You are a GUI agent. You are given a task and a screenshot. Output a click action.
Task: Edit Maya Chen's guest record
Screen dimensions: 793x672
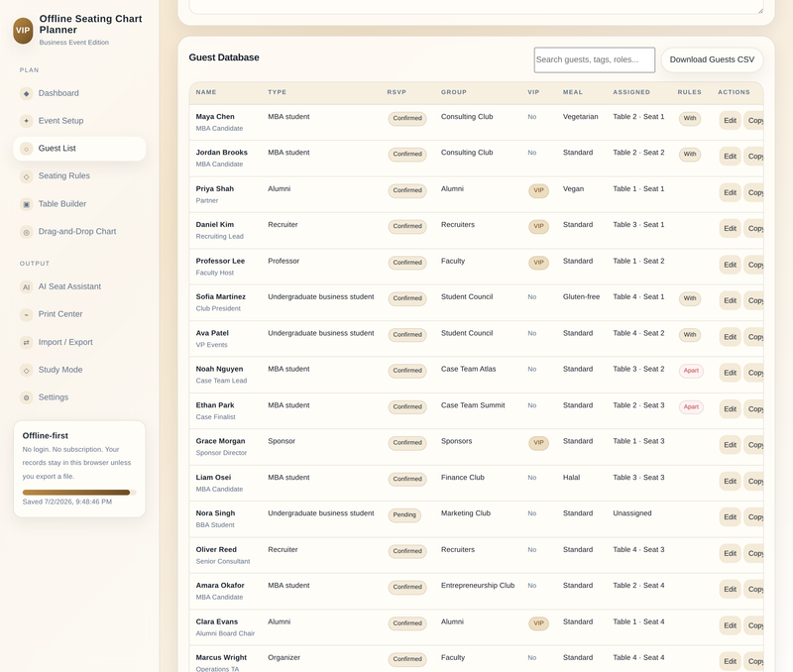730,120
